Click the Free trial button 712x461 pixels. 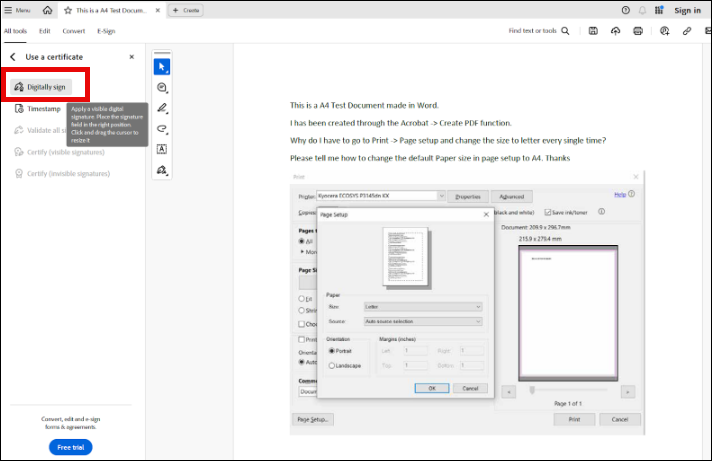[70, 447]
